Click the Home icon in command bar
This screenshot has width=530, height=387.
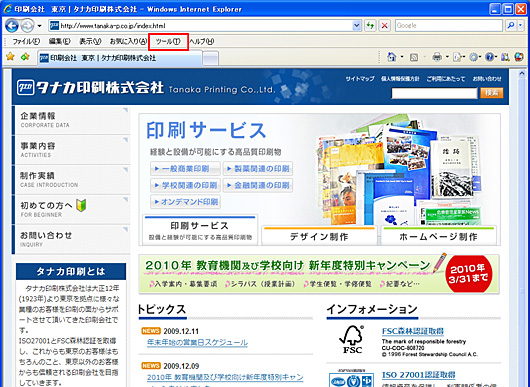coord(392,57)
